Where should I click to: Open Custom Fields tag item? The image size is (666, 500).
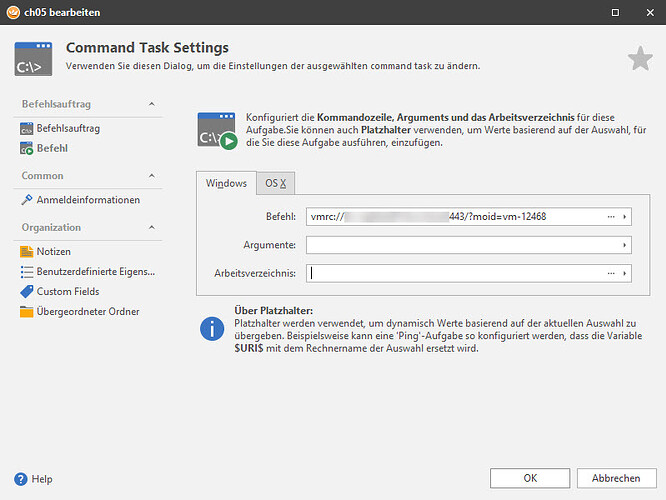click(x=67, y=292)
